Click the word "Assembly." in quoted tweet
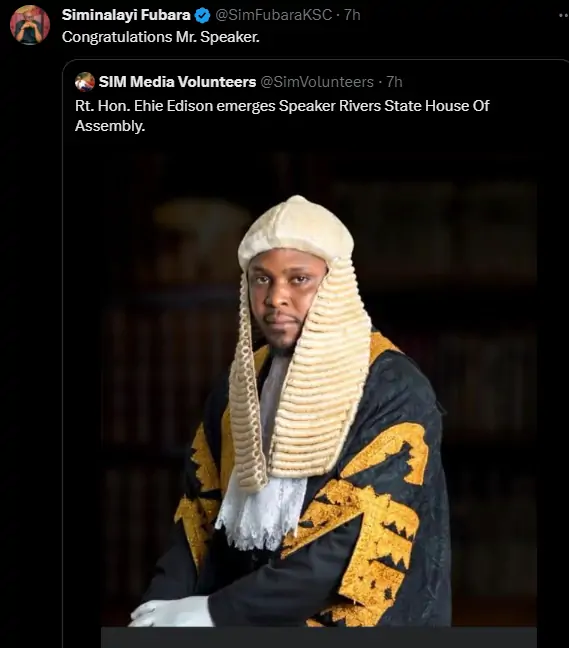 coord(110,126)
